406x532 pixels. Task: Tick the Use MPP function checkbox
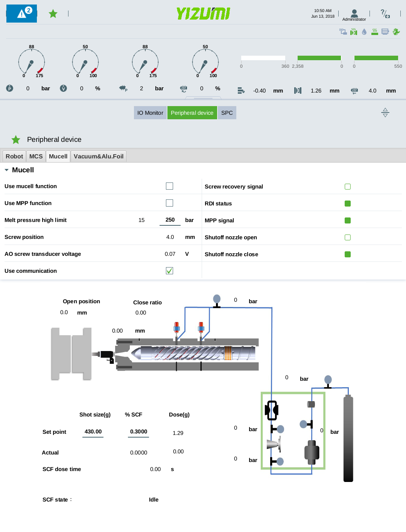tap(169, 203)
